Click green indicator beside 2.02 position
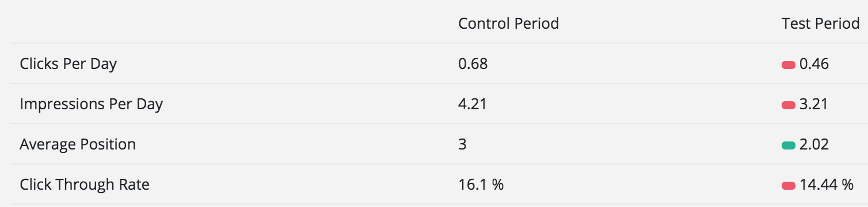This screenshot has width=868, height=207. (x=788, y=145)
